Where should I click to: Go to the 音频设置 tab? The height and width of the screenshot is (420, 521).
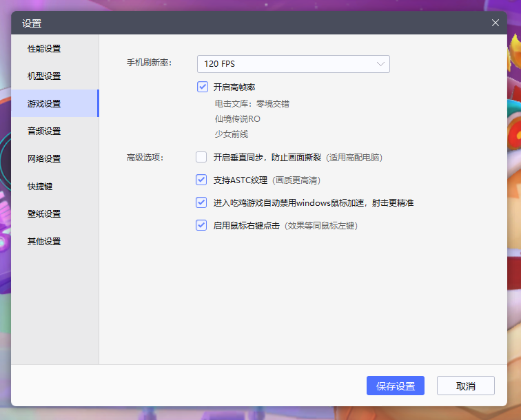click(44, 132)
